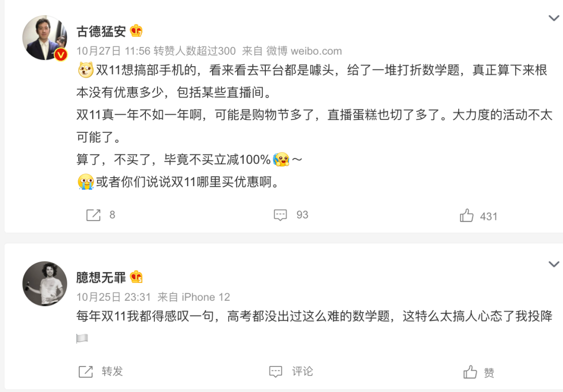Click 评论 comment icon on 臆想无罪's post
This screenshot has width=563, height=392.
[276, 372]
